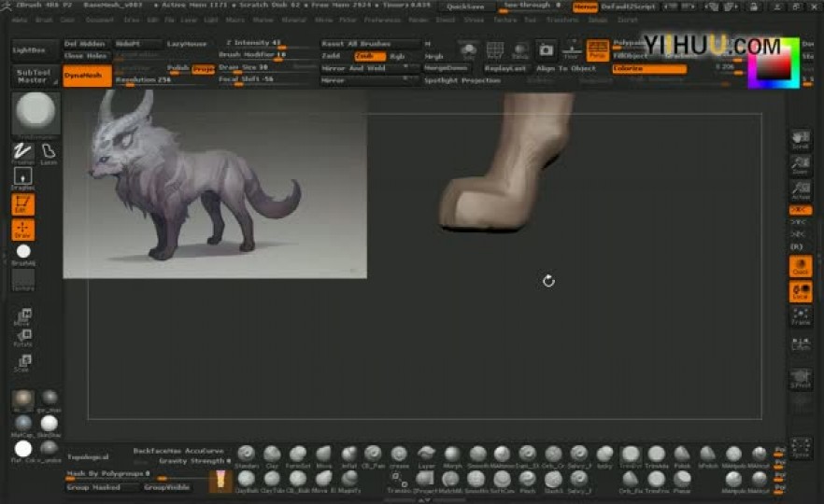The image size is (824, 504).
Task: Select the Slash3 brush
Action: click(x=553, y=481)
